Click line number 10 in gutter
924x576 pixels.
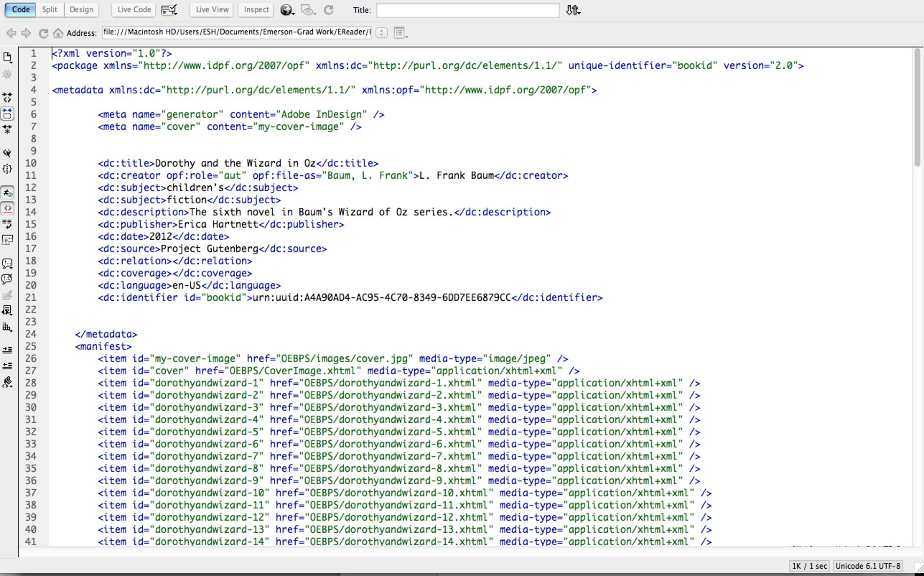click(x=31, y=163)
